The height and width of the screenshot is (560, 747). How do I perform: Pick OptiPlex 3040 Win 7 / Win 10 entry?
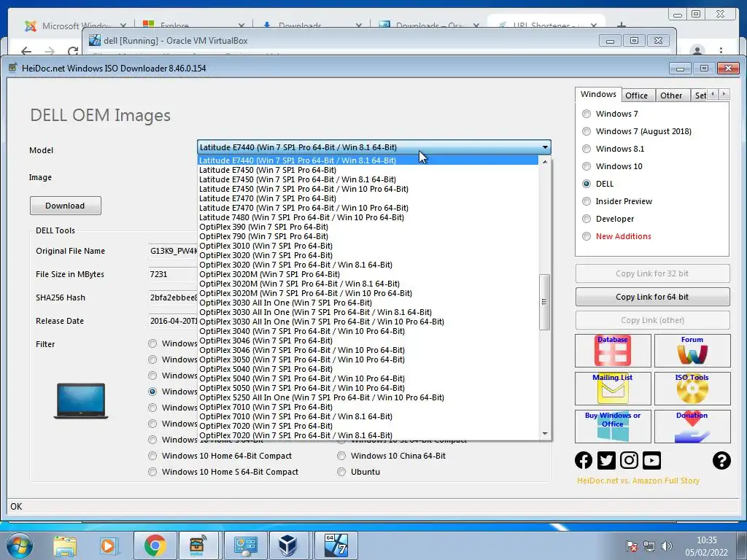[368, 331]
